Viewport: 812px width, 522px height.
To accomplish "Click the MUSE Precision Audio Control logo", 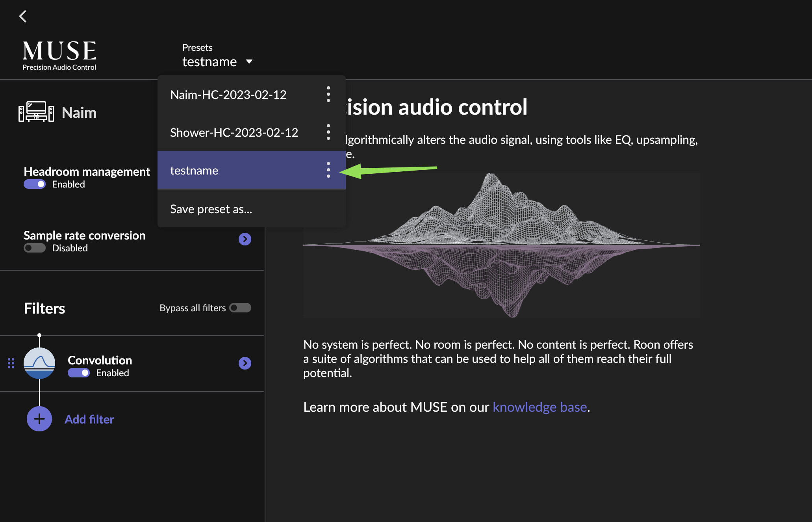I will pyautogui.click(x=59, y=54).
